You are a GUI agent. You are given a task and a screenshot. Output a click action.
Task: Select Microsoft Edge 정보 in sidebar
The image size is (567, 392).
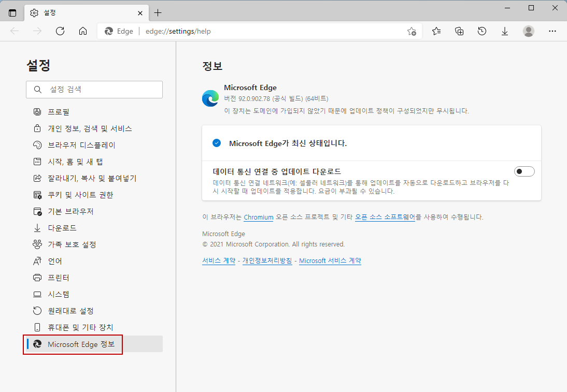coord(94,344)
